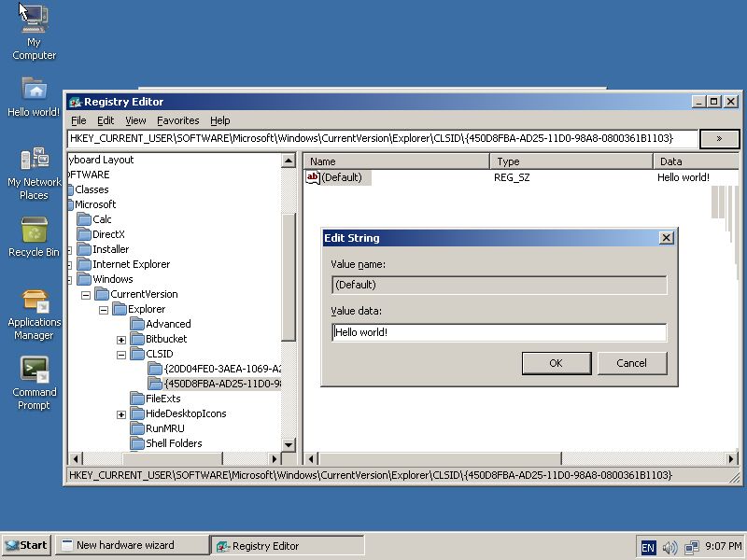
Task: Click the Registry Editor title bar icon
Action: (x=76, y=102)
